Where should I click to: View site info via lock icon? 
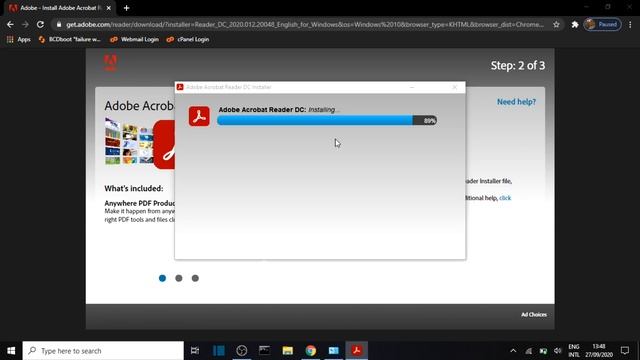click(x=59, y=24)
